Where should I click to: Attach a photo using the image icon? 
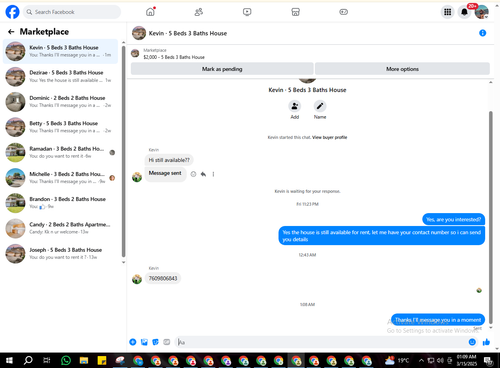click(x=144, y=342)
